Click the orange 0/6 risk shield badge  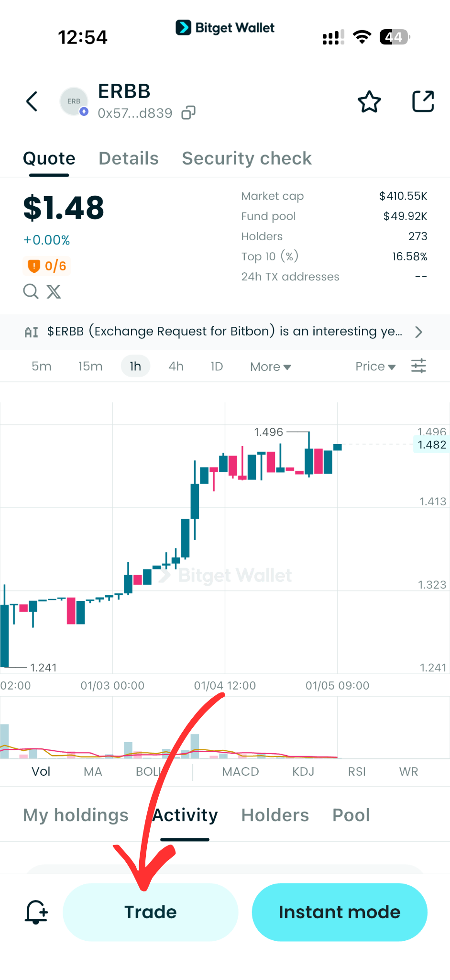point(46,266)
